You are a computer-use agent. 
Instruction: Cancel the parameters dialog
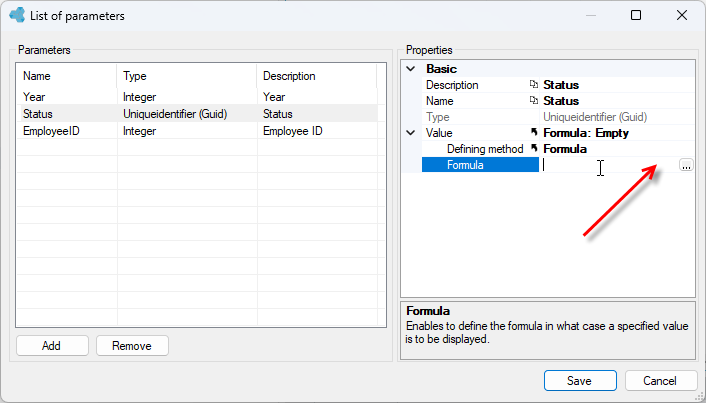[661, 380]
